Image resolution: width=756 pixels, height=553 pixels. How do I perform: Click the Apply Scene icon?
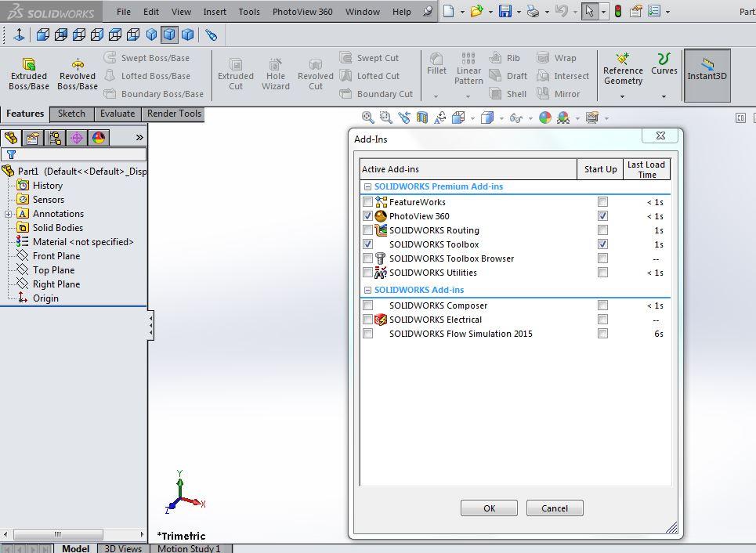pos(563,117)
